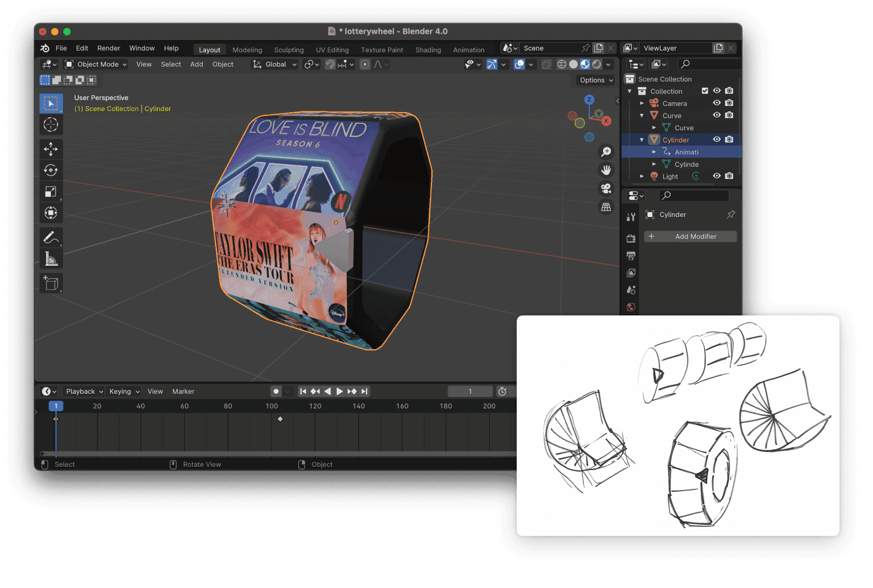Screen dimensions: 873x588
Task: Open the World properties tab icon
Action: 631,307
